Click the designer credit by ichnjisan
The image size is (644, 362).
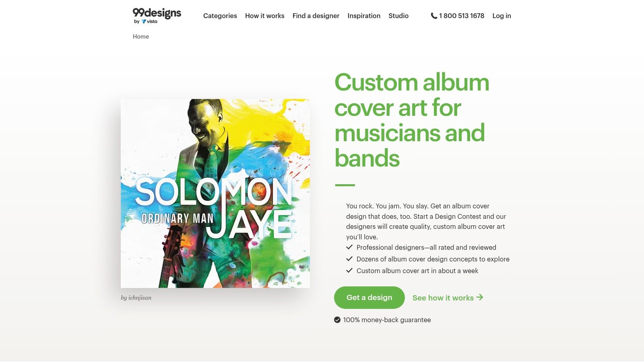(x=136, y=298)
